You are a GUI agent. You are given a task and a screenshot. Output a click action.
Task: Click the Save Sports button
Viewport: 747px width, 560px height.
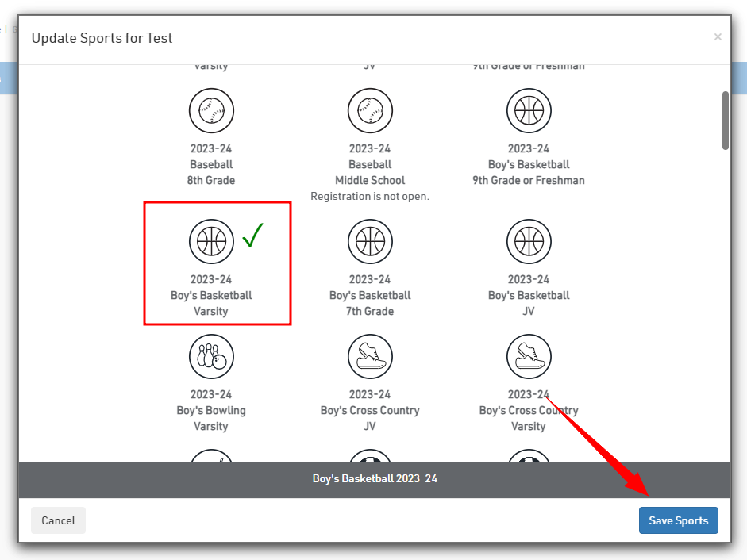678,520
